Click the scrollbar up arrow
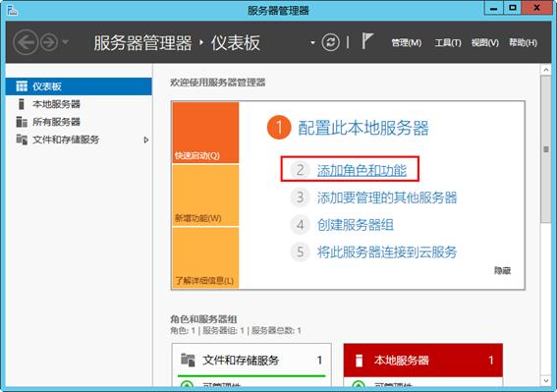Screen dimensions: 557x392 546,70
